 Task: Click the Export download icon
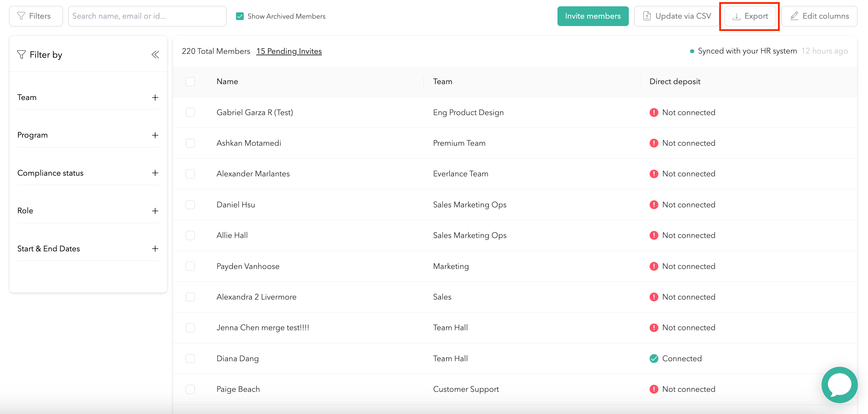(736, 17)
